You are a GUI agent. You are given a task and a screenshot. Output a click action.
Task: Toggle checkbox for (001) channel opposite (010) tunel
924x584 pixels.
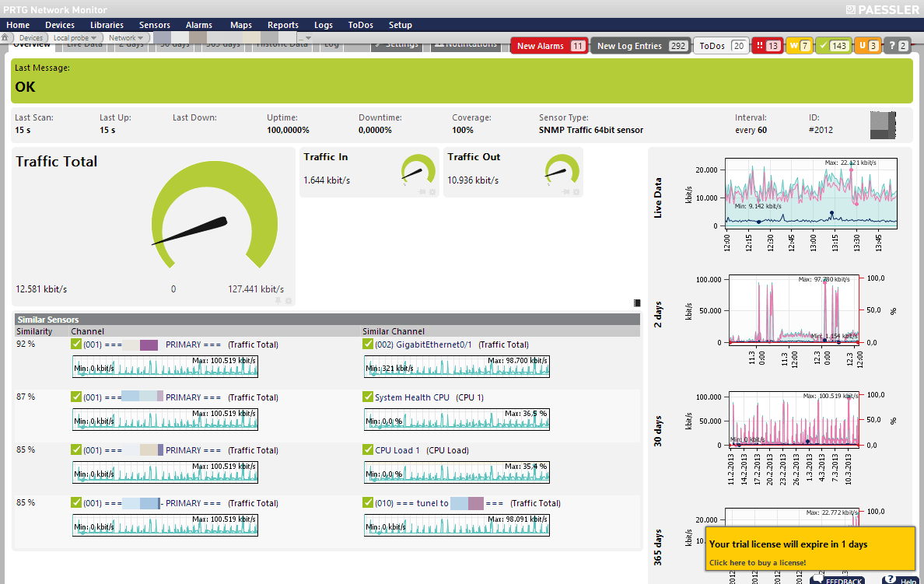pos(76,502)
